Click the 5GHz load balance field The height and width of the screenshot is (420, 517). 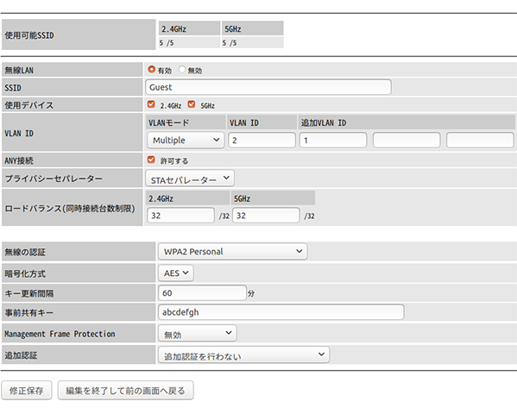tap(266, 216)
